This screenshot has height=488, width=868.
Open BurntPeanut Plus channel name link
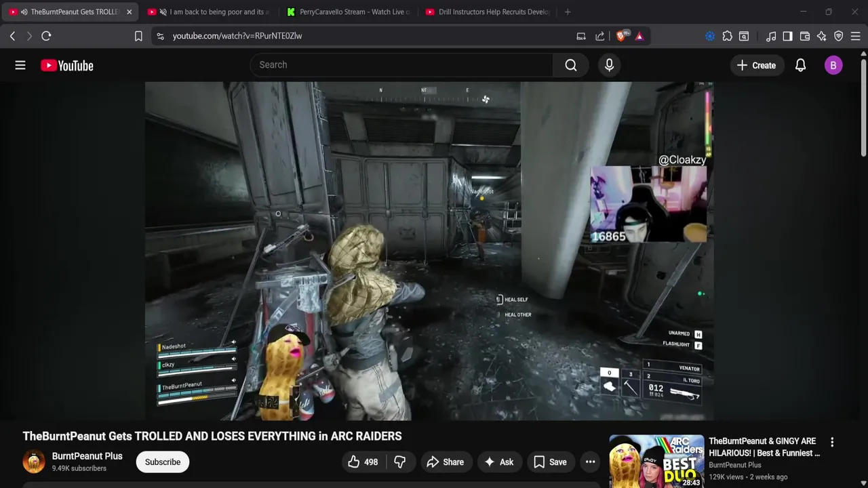87,456
